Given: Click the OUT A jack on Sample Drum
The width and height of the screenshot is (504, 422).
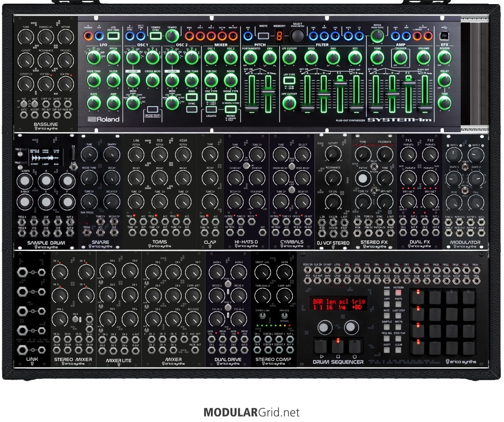Looking at the screenshot, I should point(70,222).
